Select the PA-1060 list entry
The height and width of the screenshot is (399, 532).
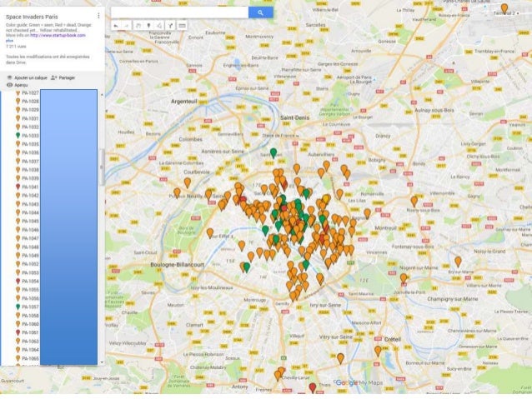(28, 324)
